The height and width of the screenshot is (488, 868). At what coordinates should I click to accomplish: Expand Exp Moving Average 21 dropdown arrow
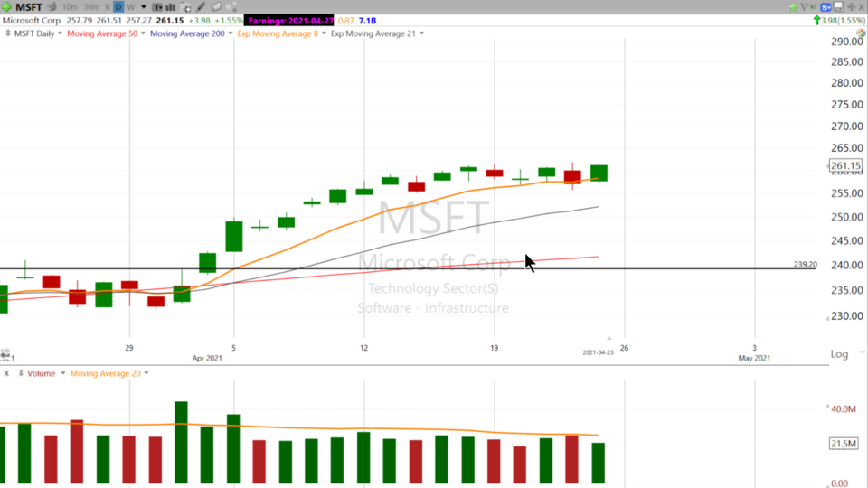[422, 33]
